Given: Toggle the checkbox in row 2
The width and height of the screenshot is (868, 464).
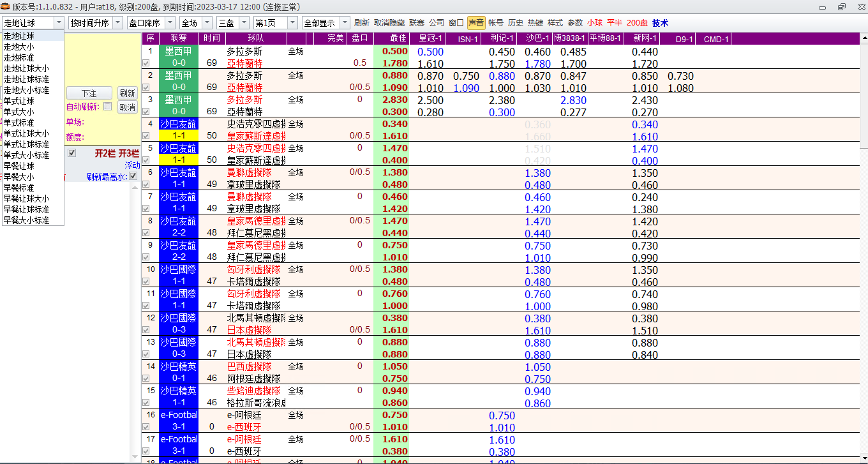Looking at the screenshot, I should click(146, 87).
